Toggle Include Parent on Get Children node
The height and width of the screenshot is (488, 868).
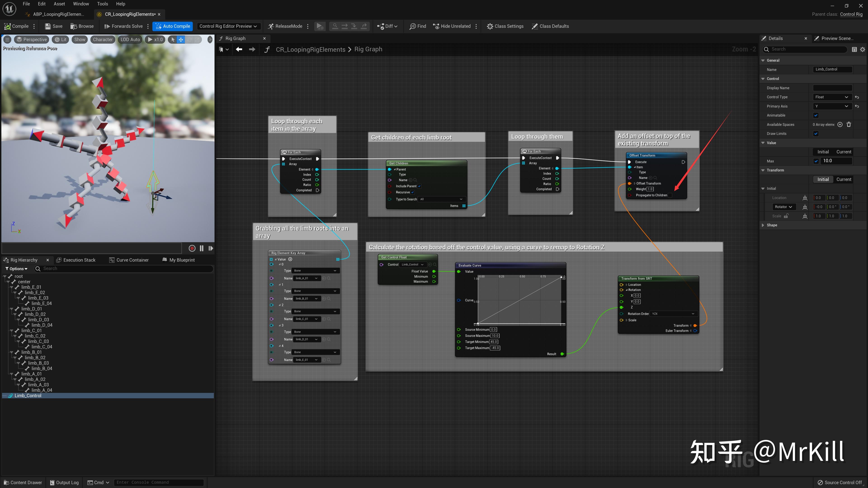point(419,186)
